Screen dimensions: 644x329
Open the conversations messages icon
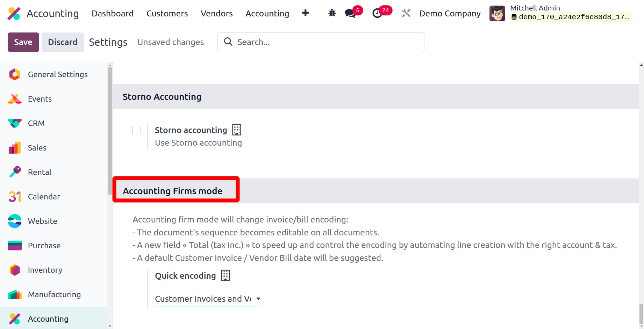(x=350, y=13)
